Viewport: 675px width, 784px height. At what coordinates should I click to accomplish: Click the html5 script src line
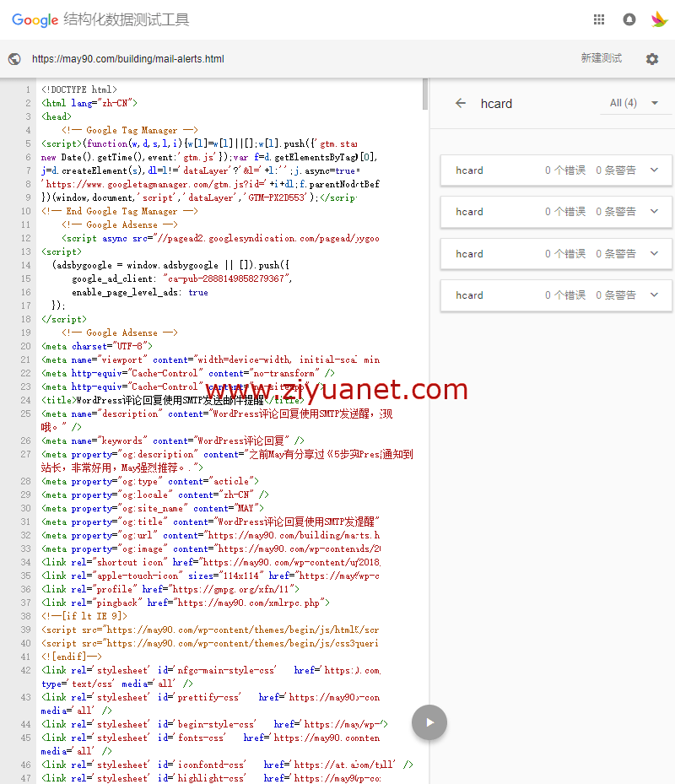pos(210,630)
